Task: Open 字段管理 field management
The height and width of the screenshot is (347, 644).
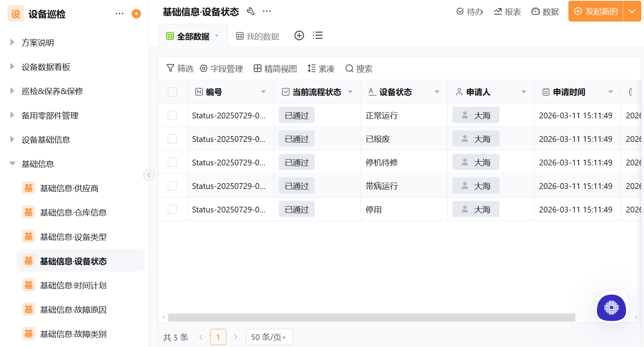Action: click(222, 68)
